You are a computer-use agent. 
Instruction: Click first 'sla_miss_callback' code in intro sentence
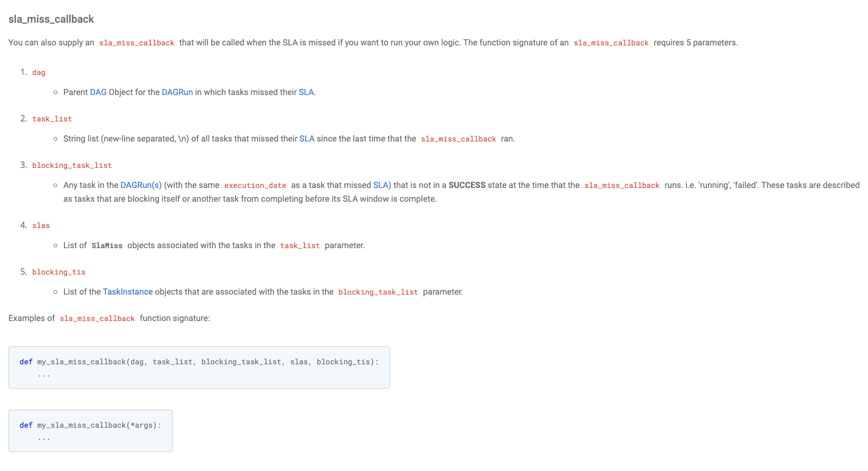[137, 43]
